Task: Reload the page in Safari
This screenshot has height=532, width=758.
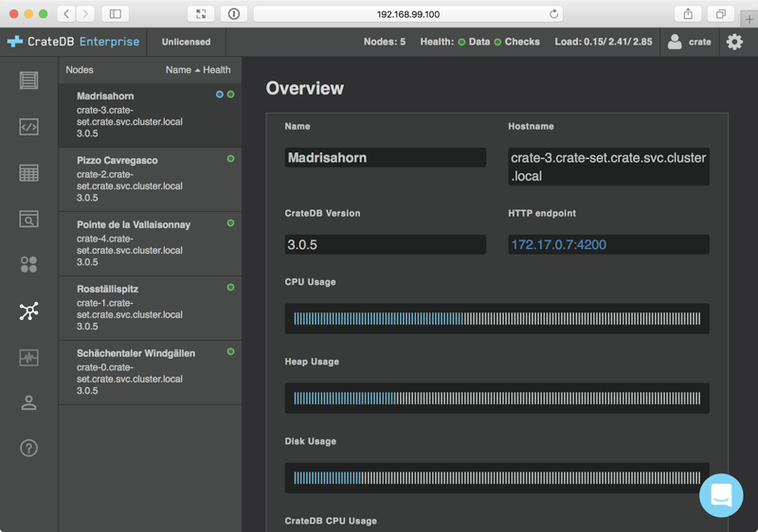Action: [553, 14]
